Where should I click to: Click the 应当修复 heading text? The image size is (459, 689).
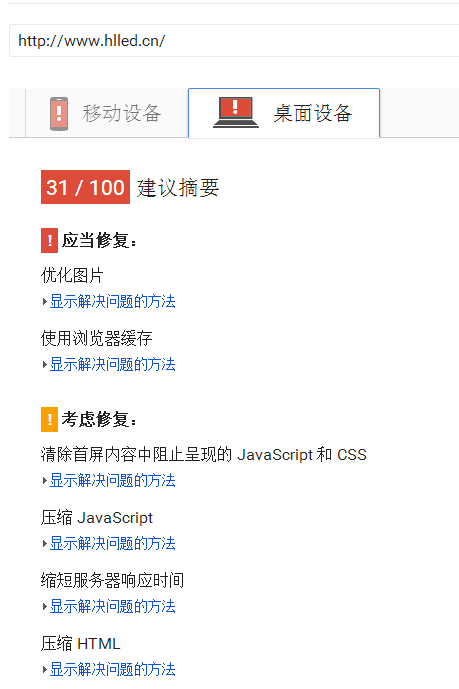pyautogui.click(x=99, y=240)
